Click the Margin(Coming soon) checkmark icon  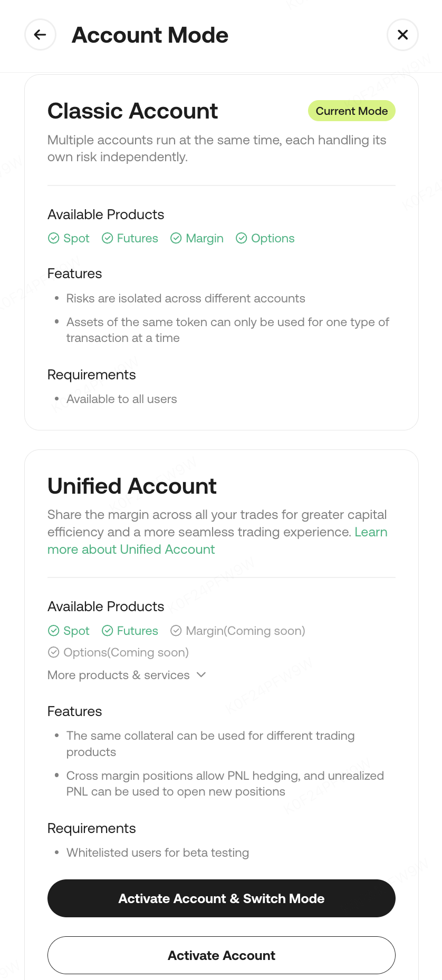pos(176,631)
